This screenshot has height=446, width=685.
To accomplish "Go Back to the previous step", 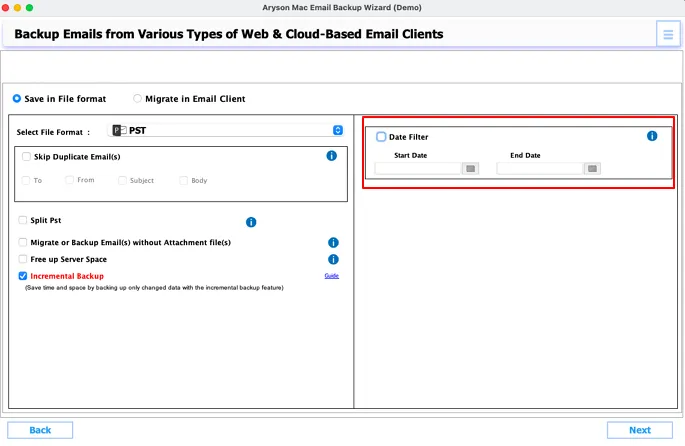I will pyautogui.click(x=40, y=430).
